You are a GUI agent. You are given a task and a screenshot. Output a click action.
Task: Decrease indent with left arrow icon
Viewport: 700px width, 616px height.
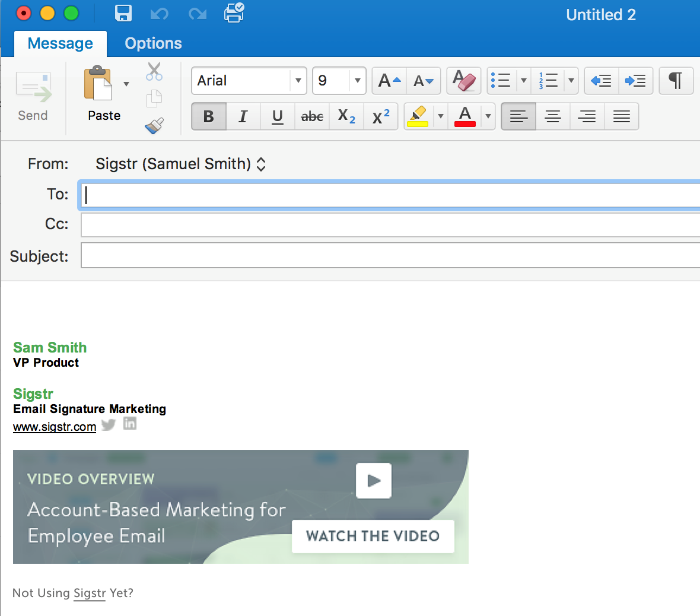click(602, 81)
